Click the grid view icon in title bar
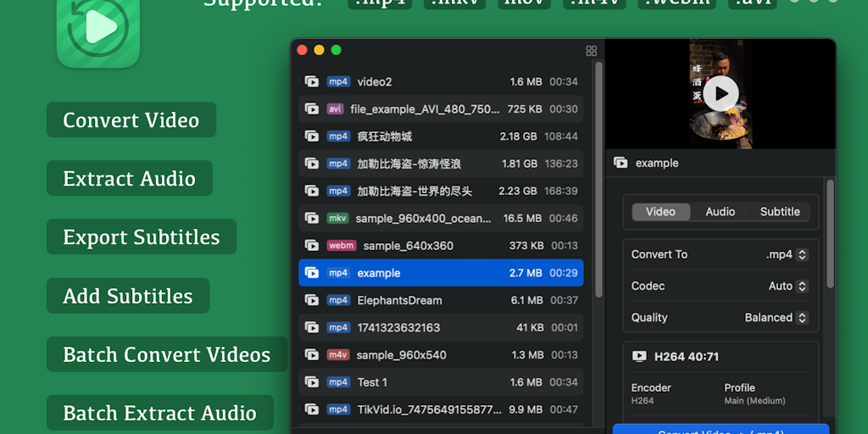 (x=592, y=51)
